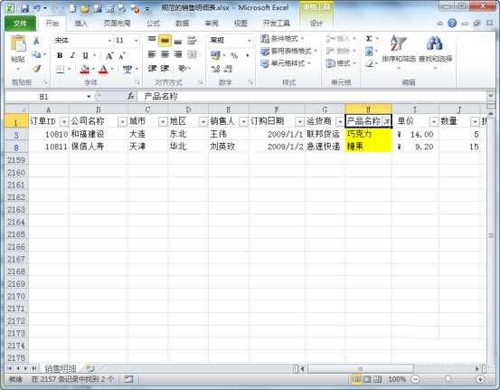Open filter dropdown for 城市 column
This screenshot has height=390, width=500.
tap(162, 122)
